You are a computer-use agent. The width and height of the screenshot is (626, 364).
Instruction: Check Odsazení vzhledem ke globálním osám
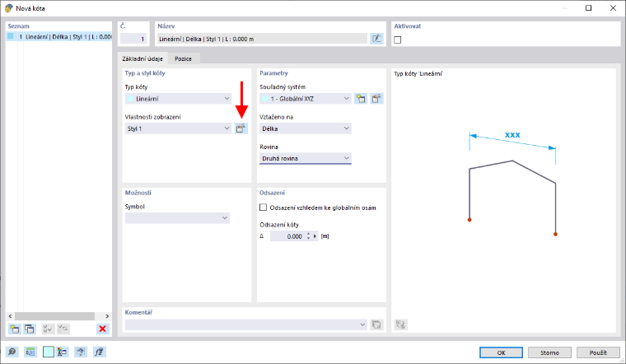pyautogui.click(x=263, y=208)
